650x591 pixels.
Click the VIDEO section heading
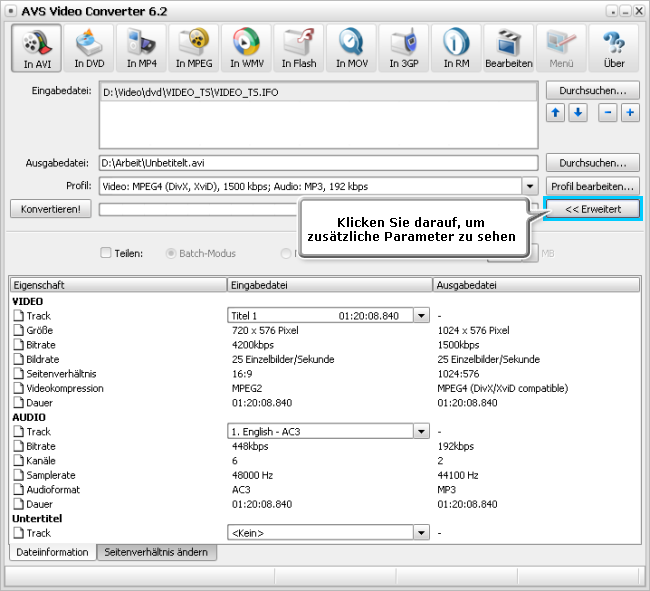pyautogui.click(x=27, y=301)
